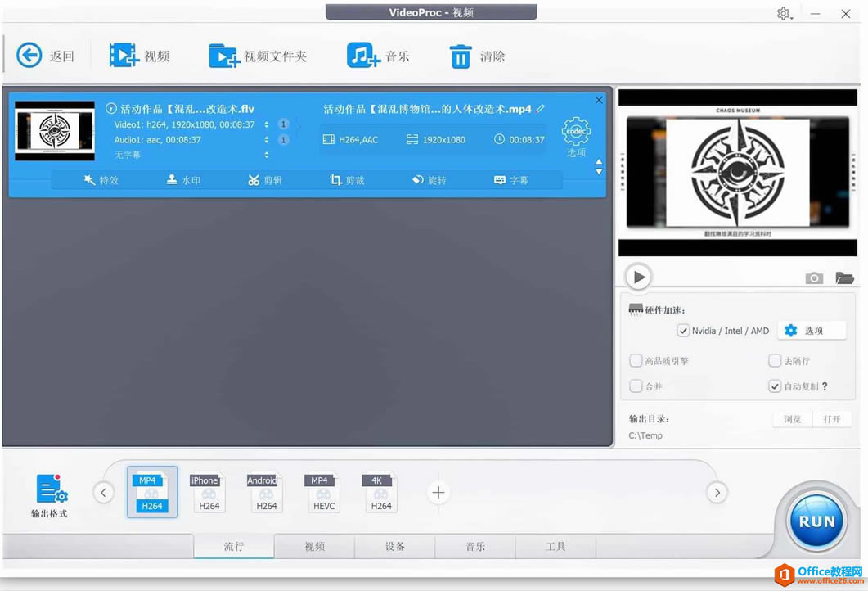Click 浏览 to browse for the output folder
Viewport: 868px width, 591px height.
coord(792,419)
